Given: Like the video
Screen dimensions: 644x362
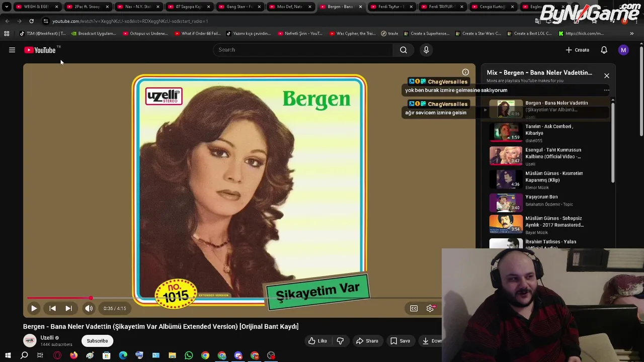Looking at the screenshot, I should click(317, 341).
